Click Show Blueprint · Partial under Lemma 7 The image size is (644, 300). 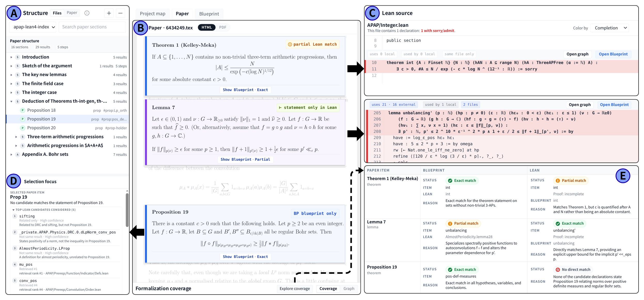tap(245, 159)
